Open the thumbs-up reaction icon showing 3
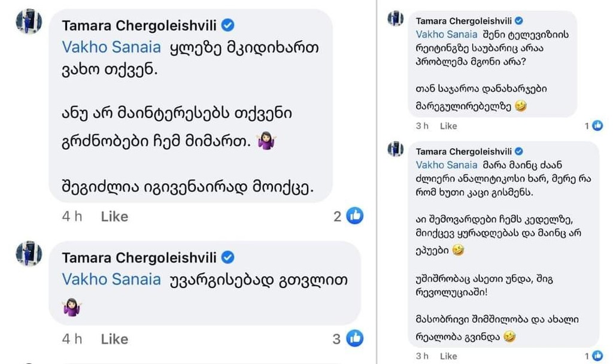The height and width of the screenshot is (364, 613). 355,339
